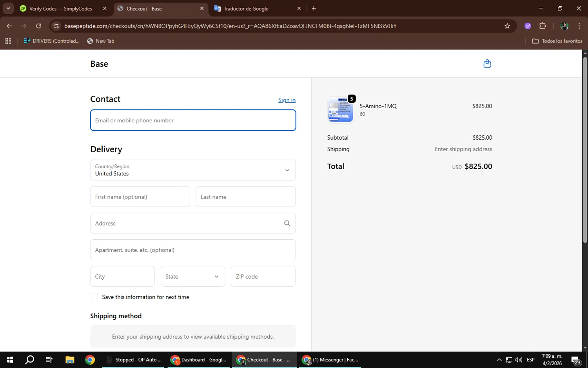Open the New Tab bookmark
The width and height of the screenshot is (588, 368).
click(101, 41)
